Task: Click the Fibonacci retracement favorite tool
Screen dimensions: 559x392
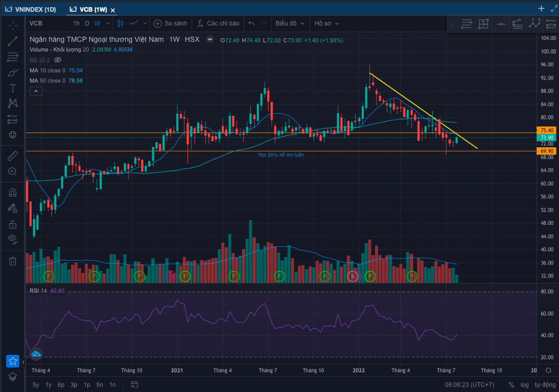Action: pos(518,24)
